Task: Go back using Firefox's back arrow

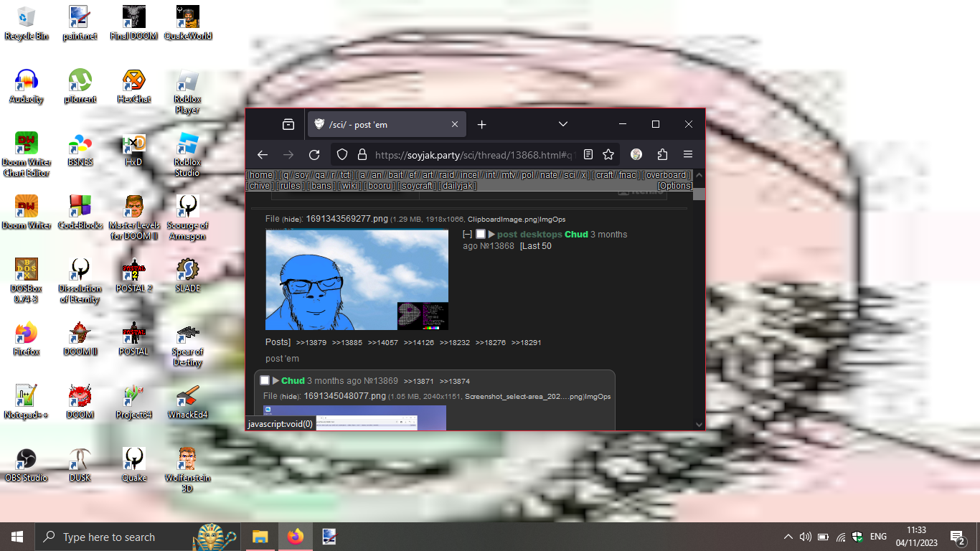Action: click(263, 154)
